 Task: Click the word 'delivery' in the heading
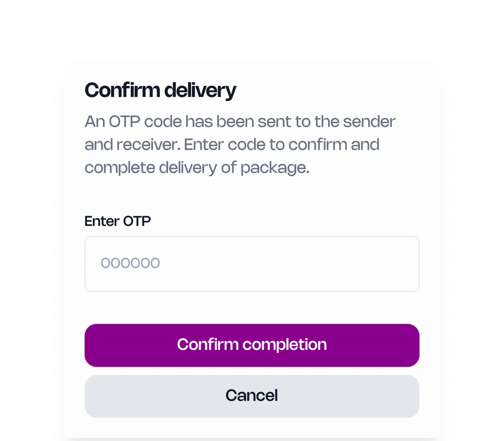[x=200, y=90]
